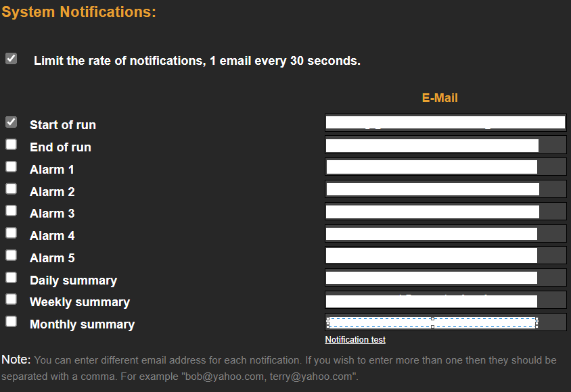
Task: Select the Alarm 5 checkbox
Action: pyautogui.click(x=11, y=255)
